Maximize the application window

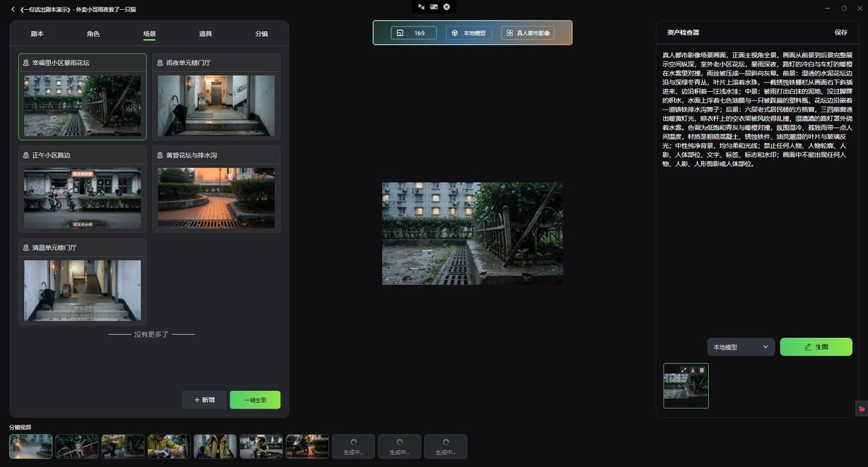coord(844,8)
